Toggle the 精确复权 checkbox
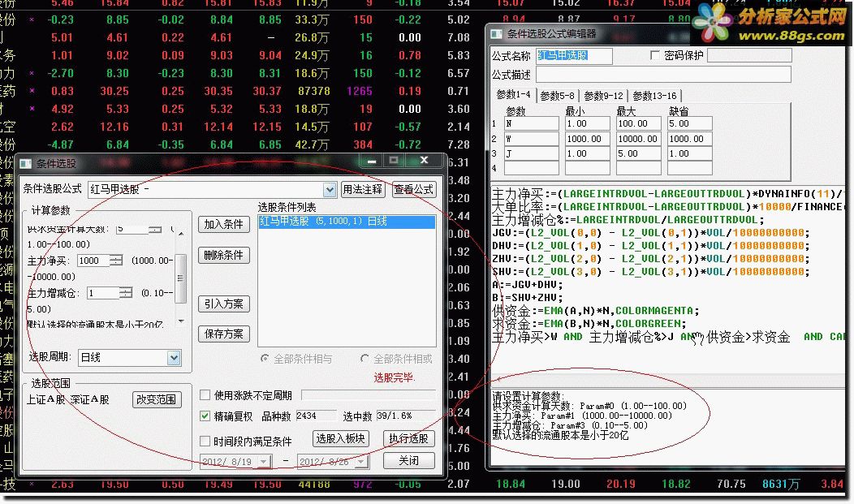The height and width of the screenshot is (504, 854). (205, 416)
